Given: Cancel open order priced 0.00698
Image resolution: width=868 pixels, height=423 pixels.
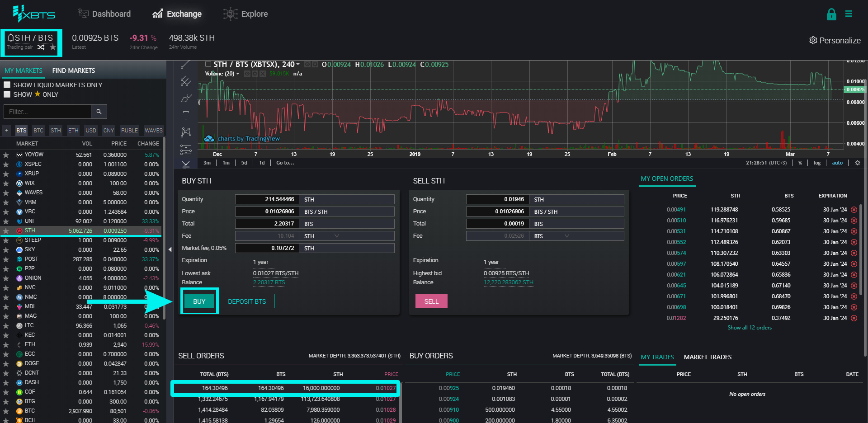Looking at the screenshot, I should (x=854, y=307).
